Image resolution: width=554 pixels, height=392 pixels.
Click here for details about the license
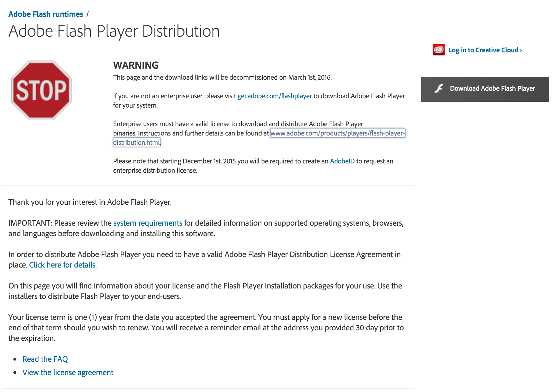click(x=62, y=265)
